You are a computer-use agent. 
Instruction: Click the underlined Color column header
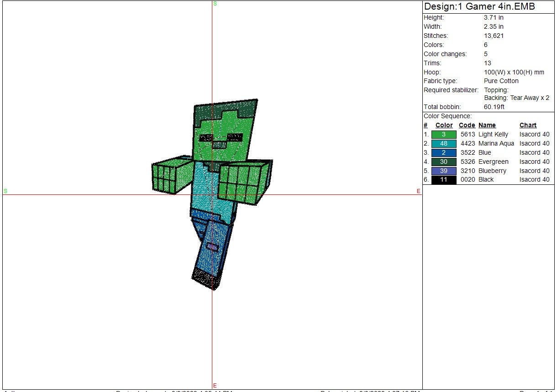444,125
